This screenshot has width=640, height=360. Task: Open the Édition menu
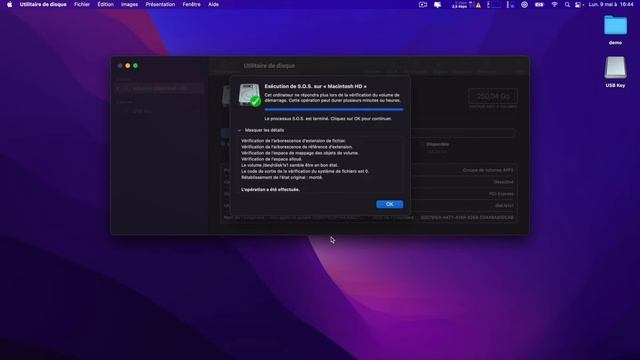pos(105,4)
